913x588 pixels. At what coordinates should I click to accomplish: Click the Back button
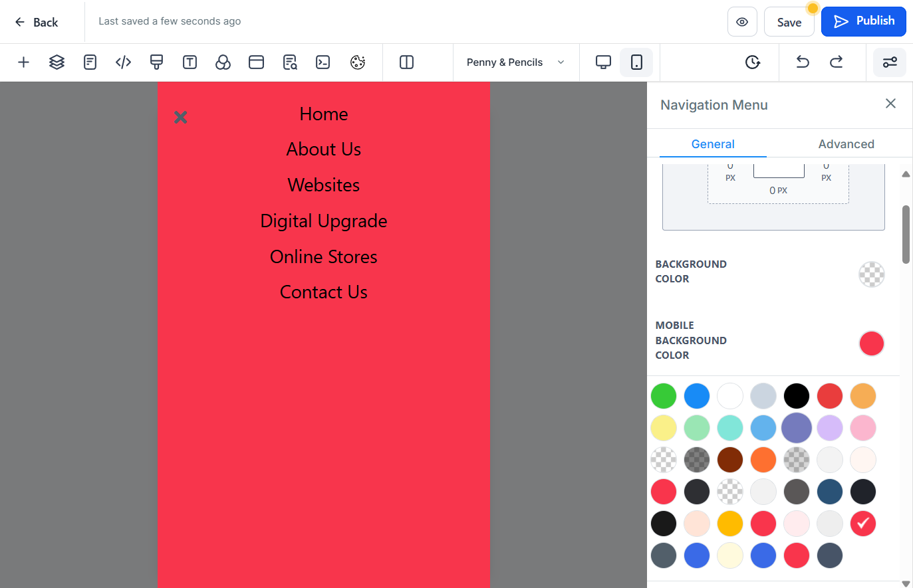(x=37, y=22)
